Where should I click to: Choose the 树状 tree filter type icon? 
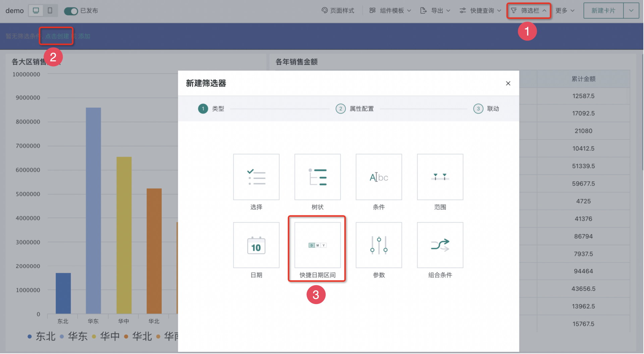pyautogui.click(x=318, y=177)
